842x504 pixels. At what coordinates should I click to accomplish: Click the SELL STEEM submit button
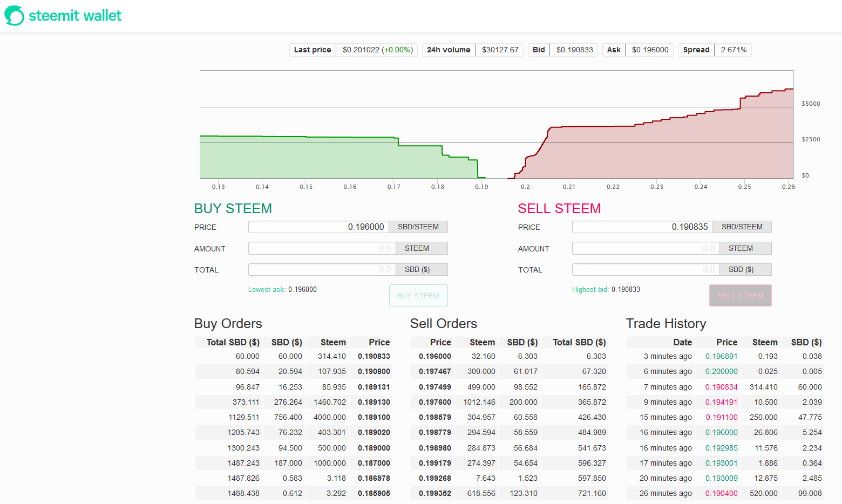point(740,296)
